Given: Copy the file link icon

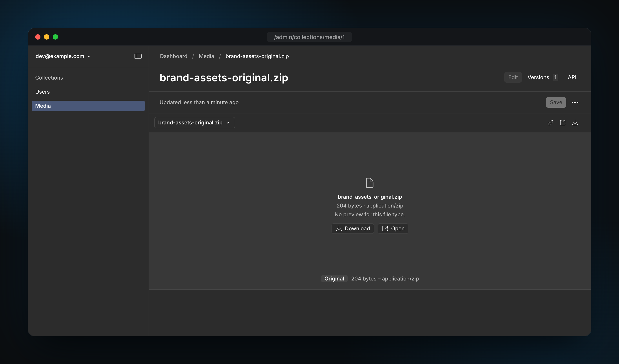Looking at the screenshot, I should coord(550,123).
